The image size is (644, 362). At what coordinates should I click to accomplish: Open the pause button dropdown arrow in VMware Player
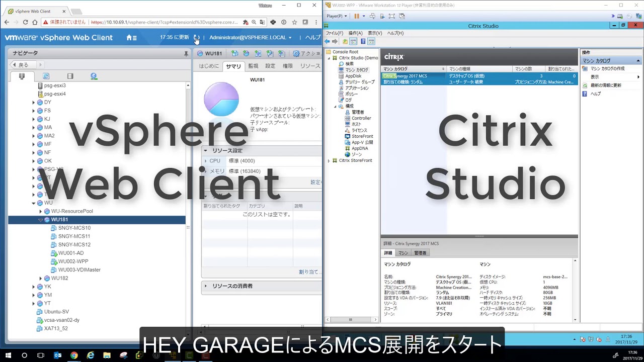click(363, 16)
